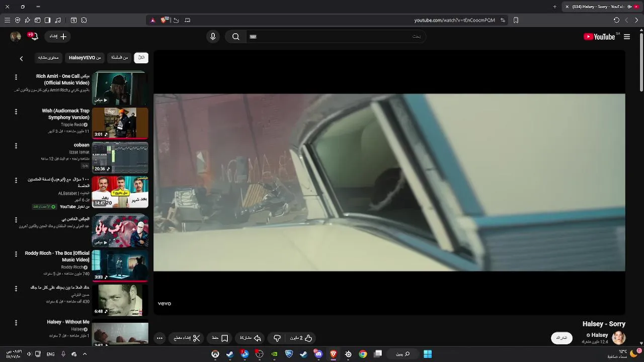
Task: Reload the page
Action: (x=616, y=20)
